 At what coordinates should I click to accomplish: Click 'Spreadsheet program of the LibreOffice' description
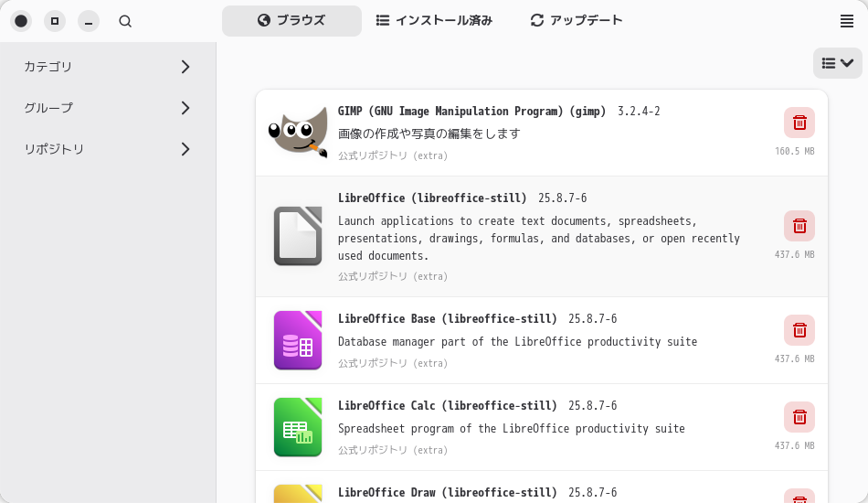(x=512, y=429)
